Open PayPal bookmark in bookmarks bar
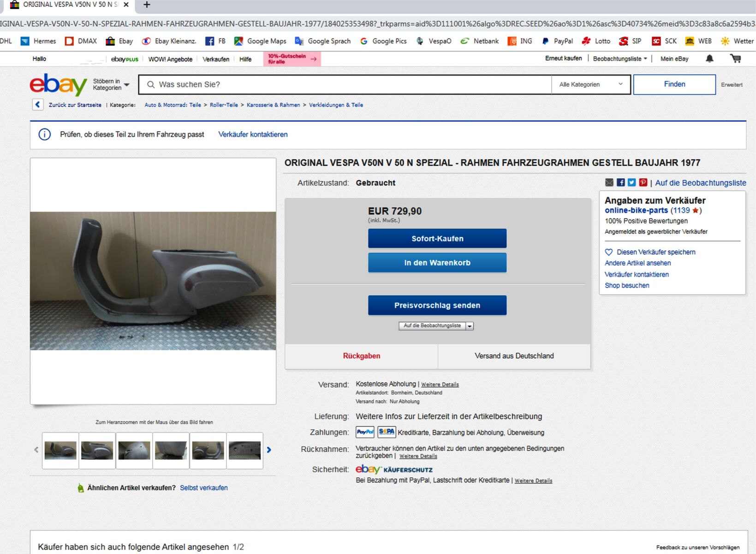The height and width of the screenshot is (554, 756). coord(557,41)
